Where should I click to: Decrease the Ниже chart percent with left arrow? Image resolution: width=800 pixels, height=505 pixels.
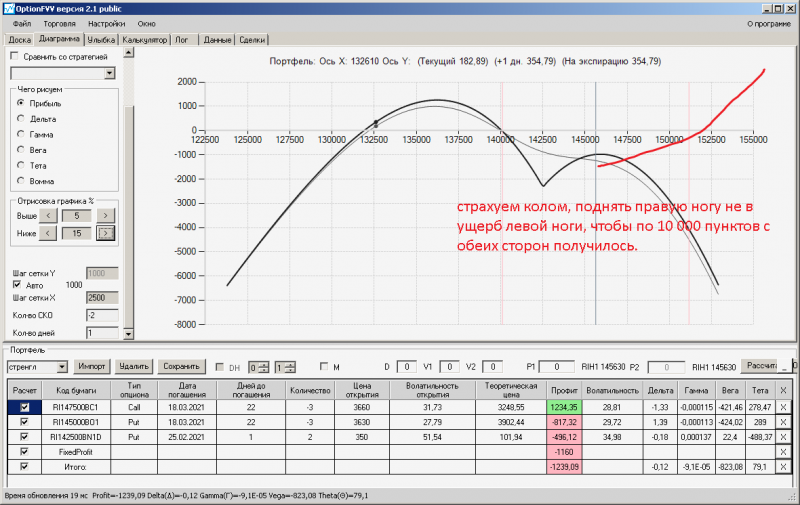[48, 233]
